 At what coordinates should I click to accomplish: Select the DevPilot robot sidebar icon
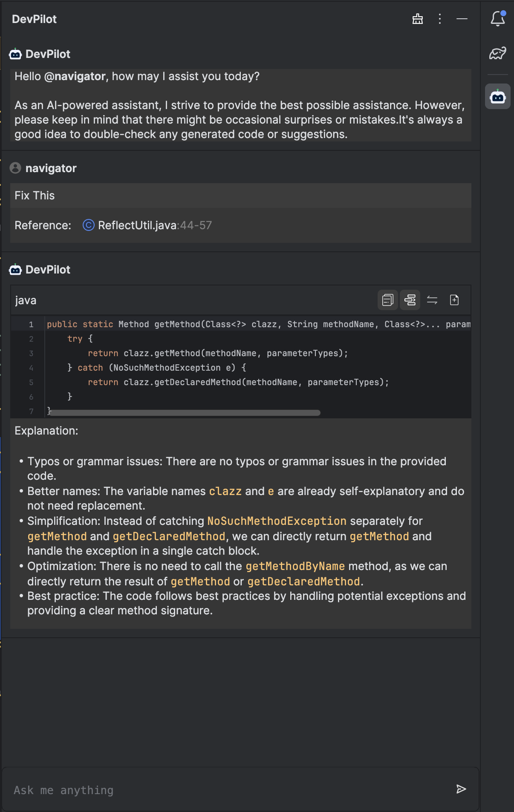(498, 97)
